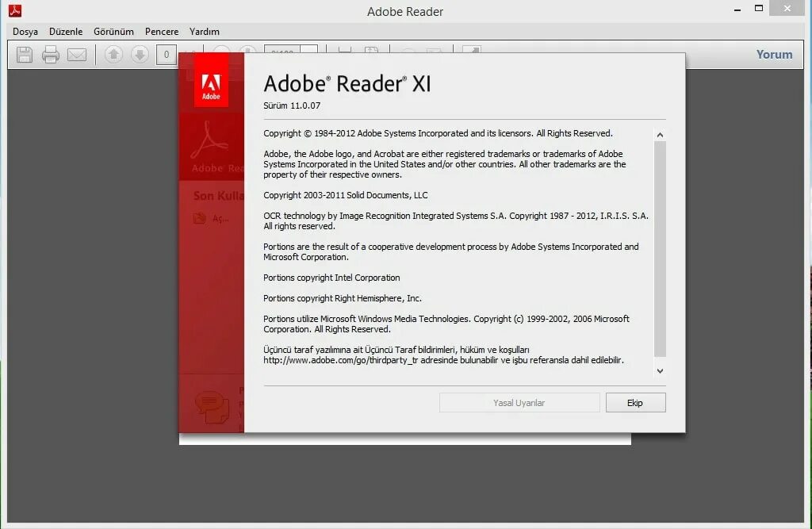This screenshot has width=812, height=529.
Task: Open the Dosya menu
Action: tap(25, 32)
